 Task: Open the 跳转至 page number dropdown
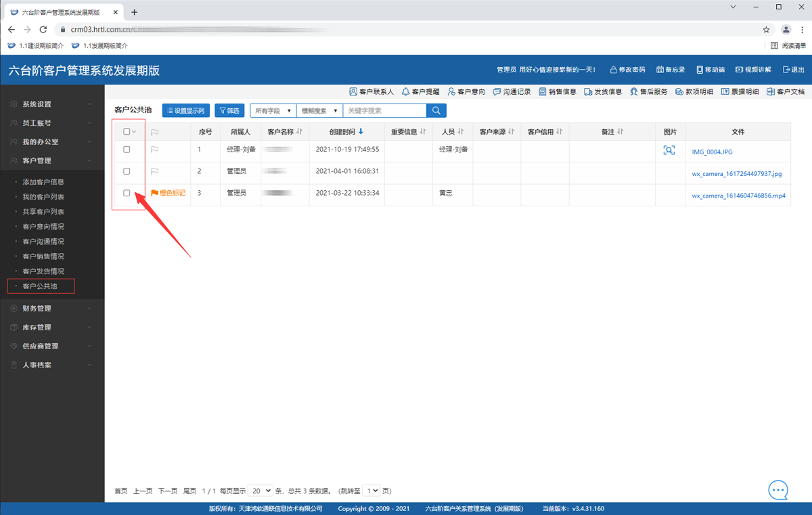[371, 491]
